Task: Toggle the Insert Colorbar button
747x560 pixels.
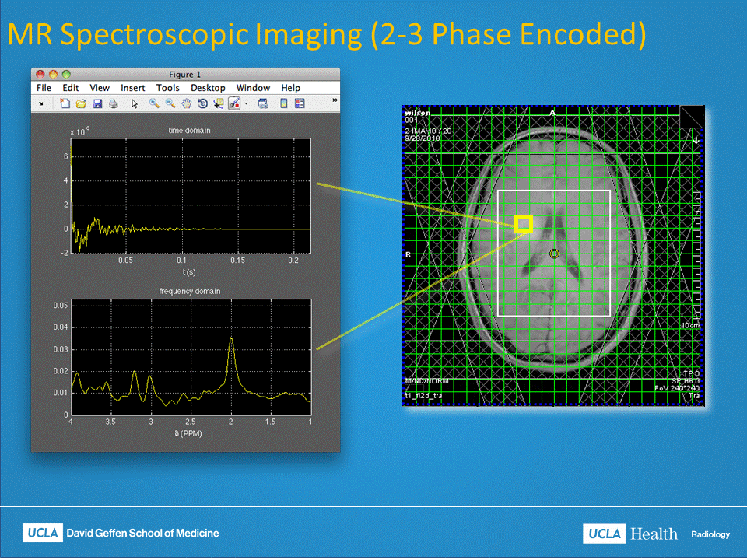Action: tap(284, 103)
